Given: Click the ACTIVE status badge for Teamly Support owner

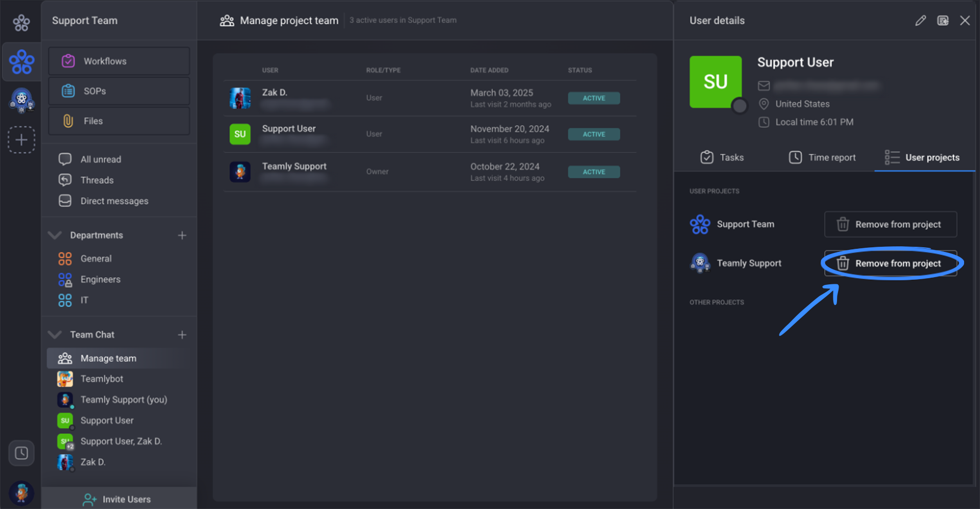Looking at the screenshot, I should click(594, 172).
